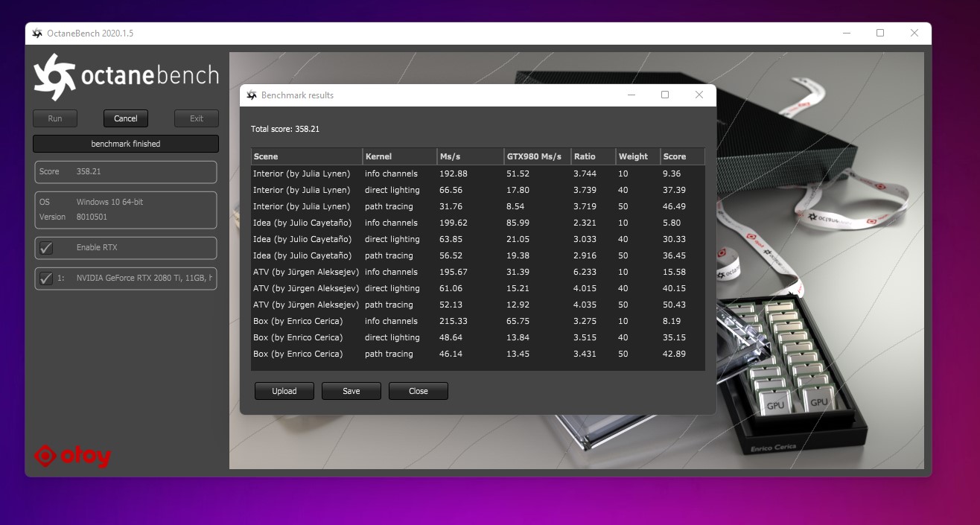Viewport: 980px width, 525px height.
Task: Maximize the main OctaneBench window
Action: 880,34
